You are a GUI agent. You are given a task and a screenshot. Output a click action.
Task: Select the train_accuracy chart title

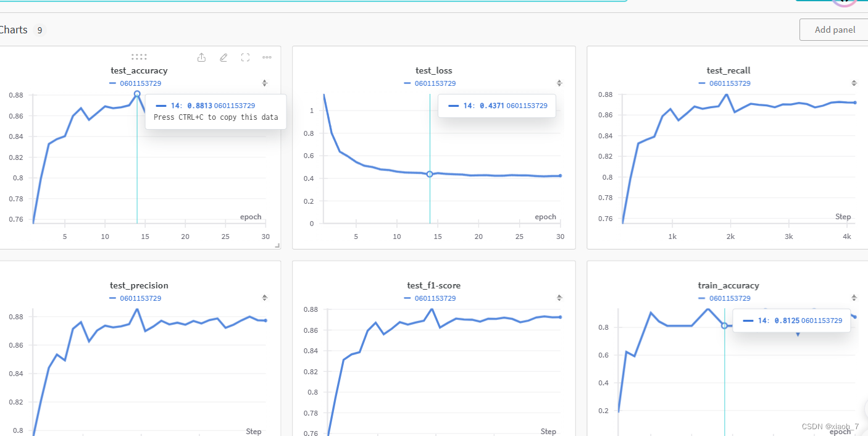[728, 285]
